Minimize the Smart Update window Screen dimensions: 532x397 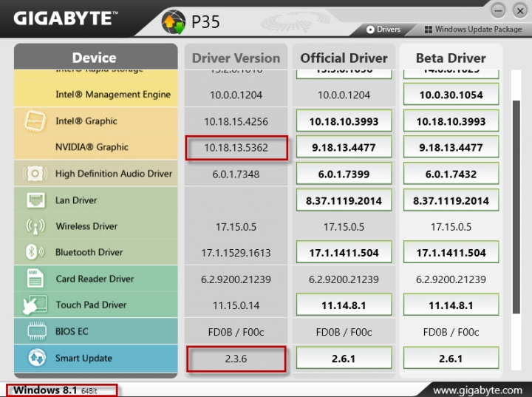(x=498, y=10)
